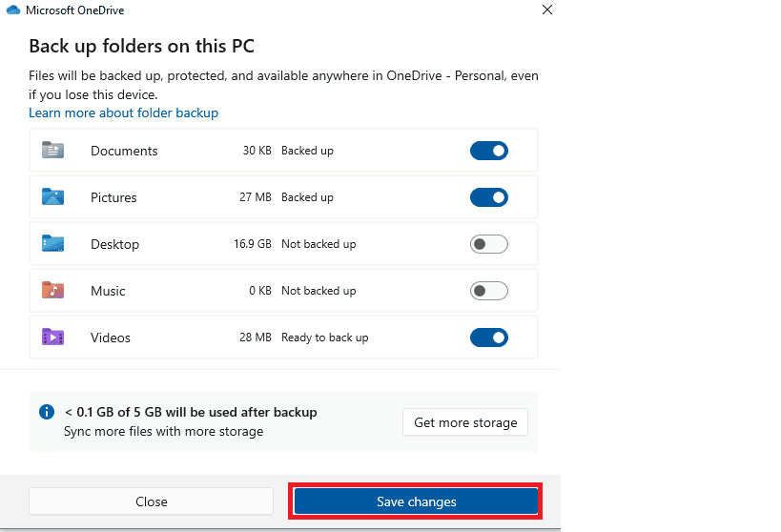Open Learn more about folder backup link
The width and height of the screenshot is (781, 532).
coord(124,113)
